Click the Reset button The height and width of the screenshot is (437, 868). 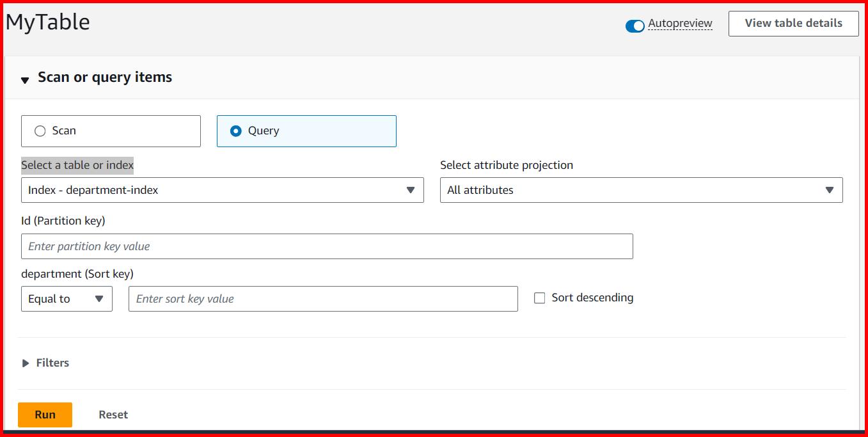[x=113, y=415]
